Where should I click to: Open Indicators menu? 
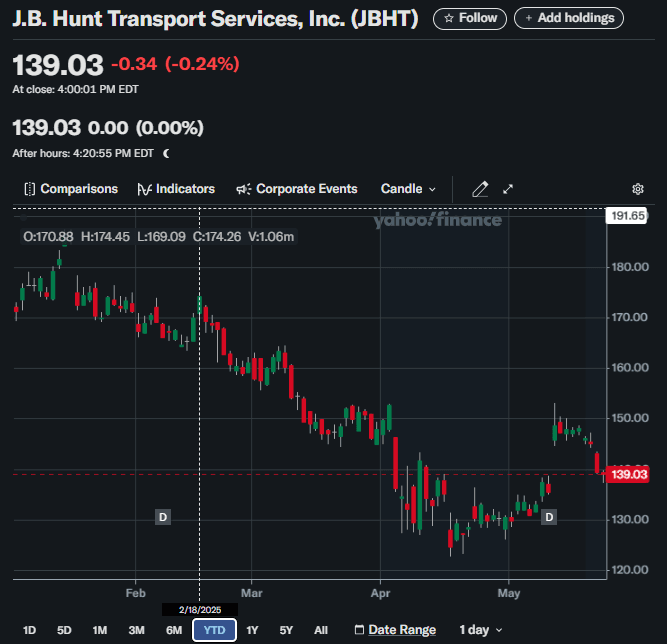tap(176, 189)
